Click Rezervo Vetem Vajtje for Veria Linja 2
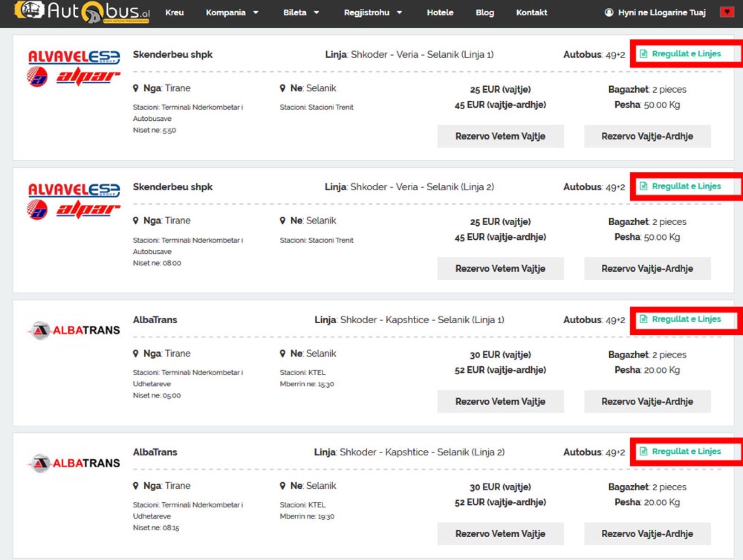Image resolution: width=743 pixels, height=560 pixels. pyautogui.click(x=501, y=269)
